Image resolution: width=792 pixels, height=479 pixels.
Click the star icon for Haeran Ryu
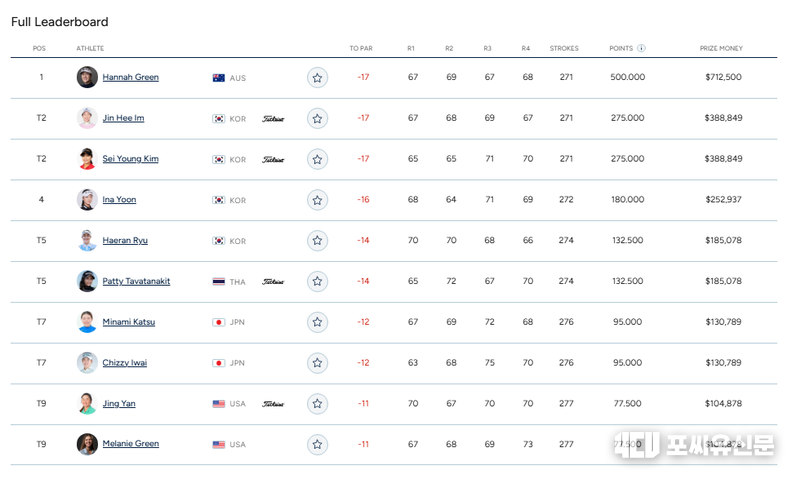tap(317, 241)
